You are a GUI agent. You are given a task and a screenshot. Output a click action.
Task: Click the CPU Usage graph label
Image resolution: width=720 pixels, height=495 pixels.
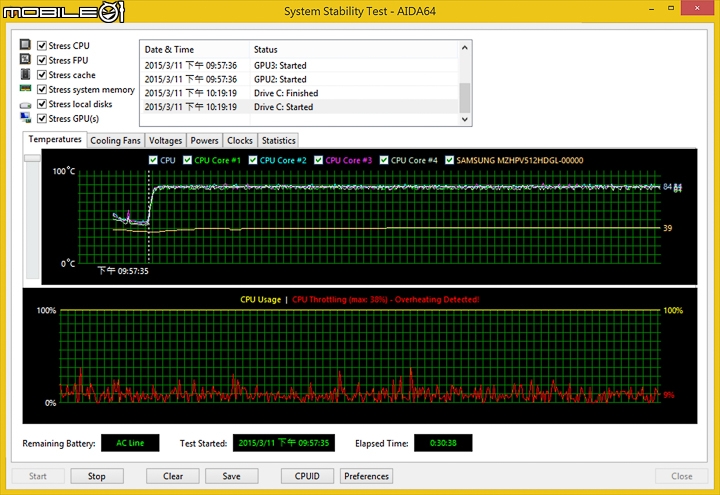(260, 299)
